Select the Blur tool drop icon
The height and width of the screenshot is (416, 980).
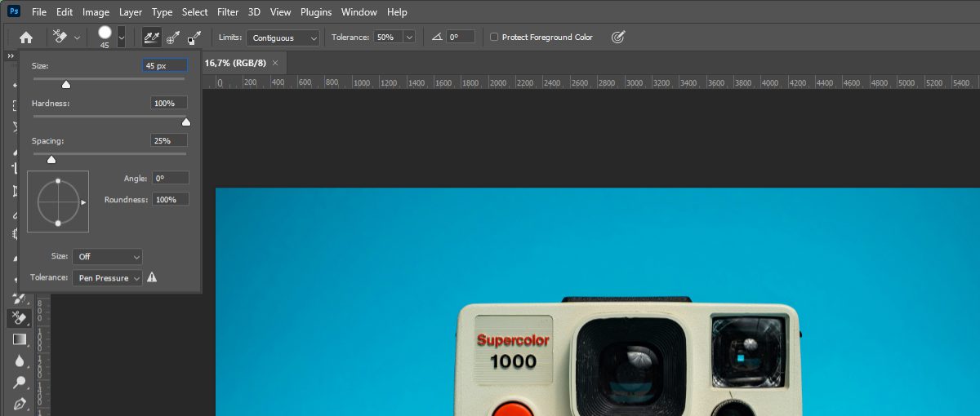click(x=20, y=361)
